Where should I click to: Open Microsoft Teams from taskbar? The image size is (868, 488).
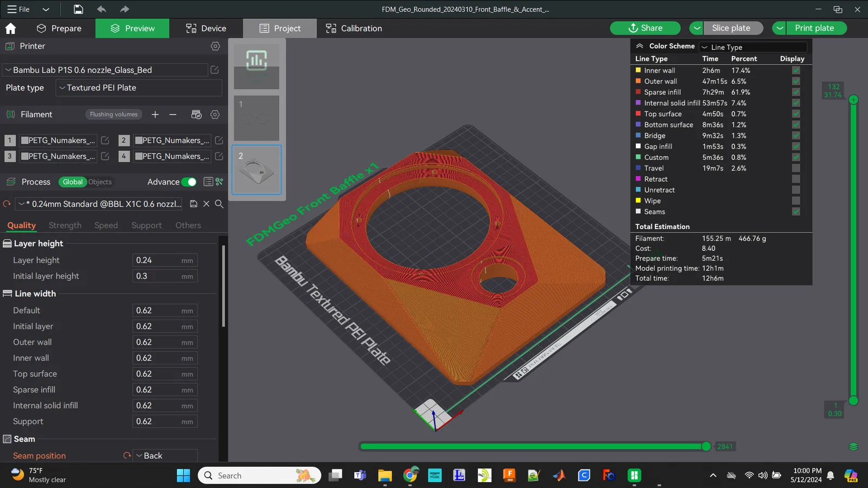(x=360, y=476)
